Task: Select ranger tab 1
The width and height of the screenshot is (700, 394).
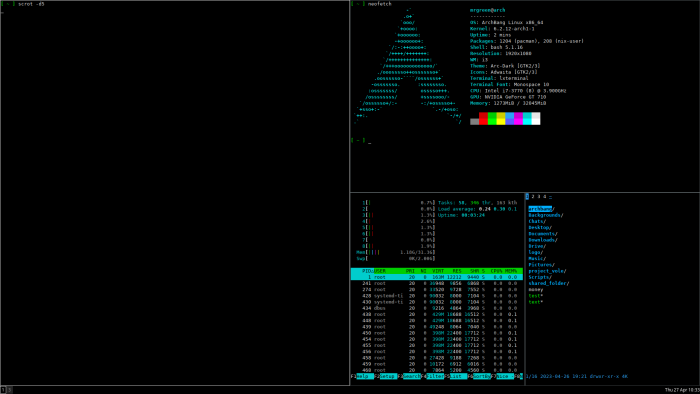Action: (527, 196)
